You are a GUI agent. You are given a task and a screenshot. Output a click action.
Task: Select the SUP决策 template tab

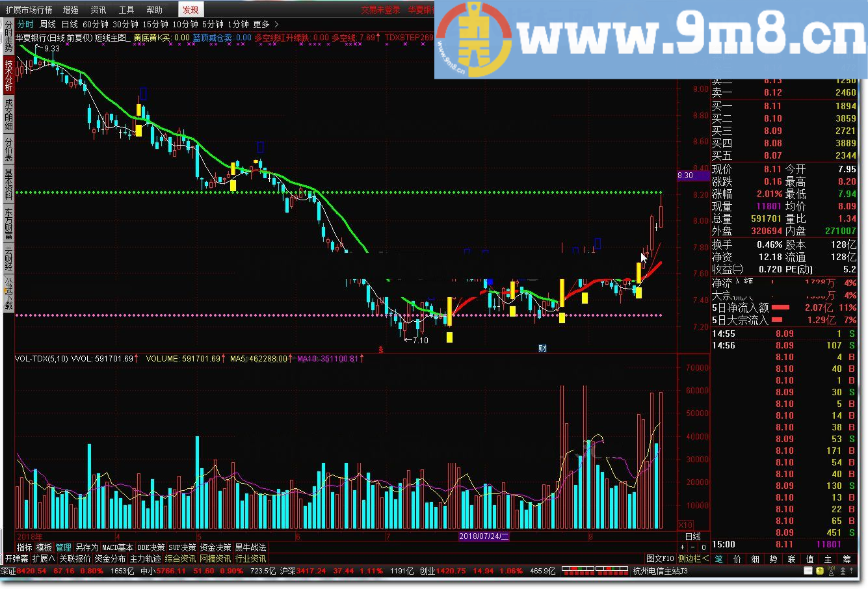click(182, 547)
